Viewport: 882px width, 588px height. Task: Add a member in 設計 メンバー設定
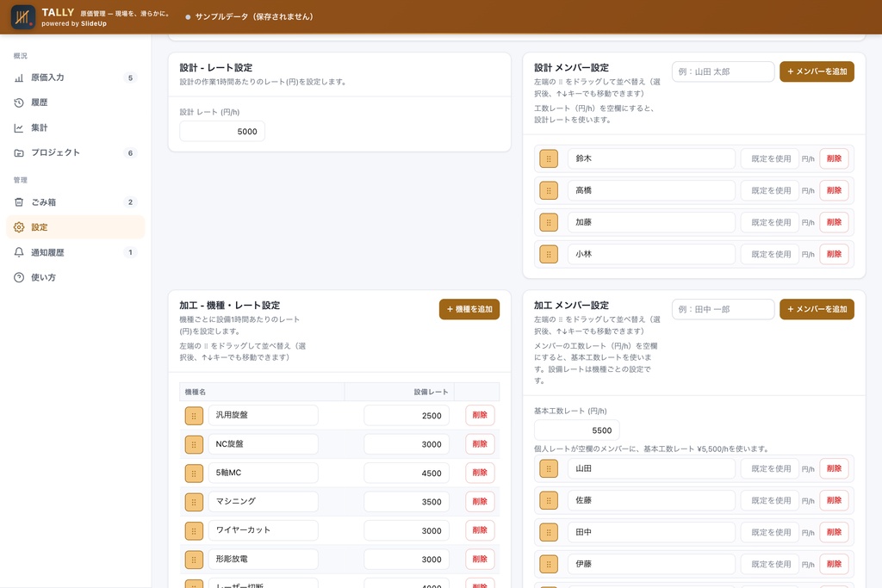click(817, 71)
